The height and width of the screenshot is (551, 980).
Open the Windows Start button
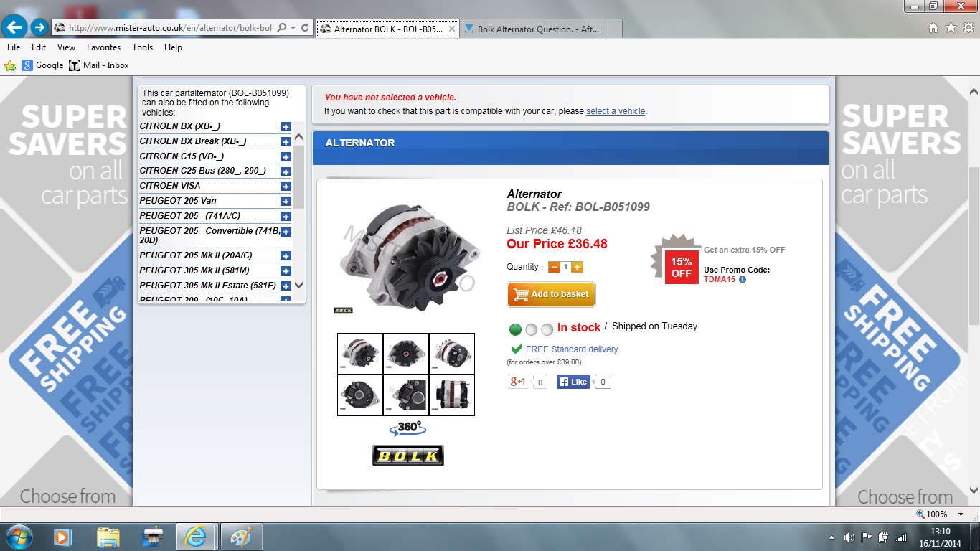pos(19,537)
